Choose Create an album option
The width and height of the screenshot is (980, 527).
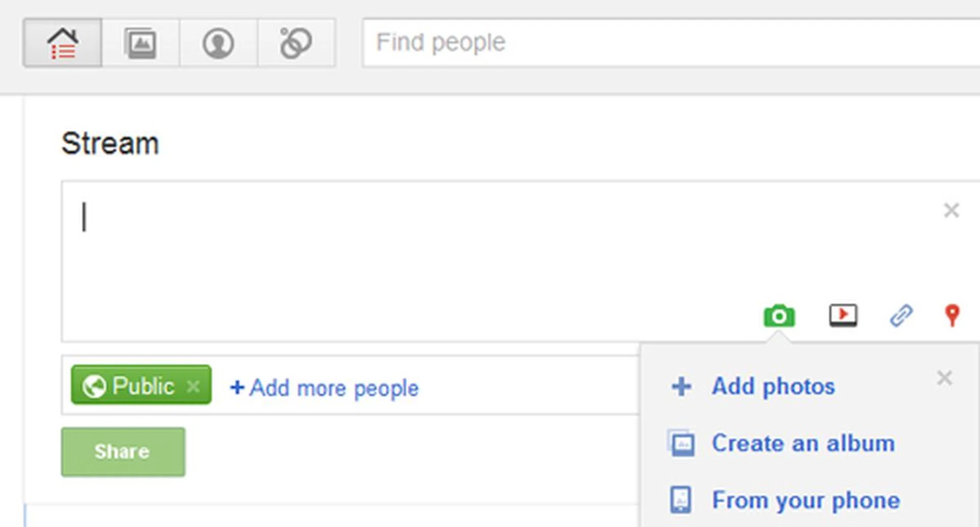click(x=803, y=443)
